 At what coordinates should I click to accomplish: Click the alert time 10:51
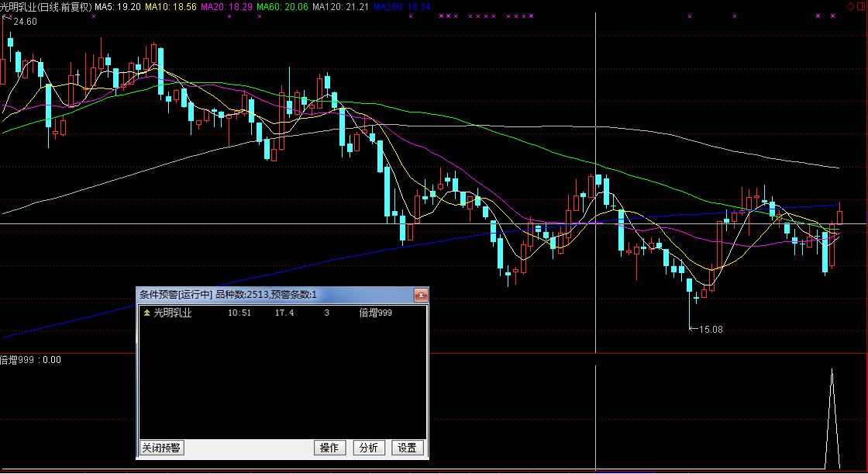(x=239, y=313)
